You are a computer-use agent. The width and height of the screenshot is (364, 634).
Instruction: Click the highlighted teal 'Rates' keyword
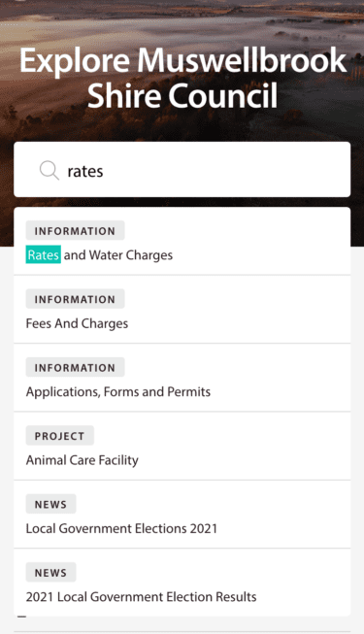44,254
